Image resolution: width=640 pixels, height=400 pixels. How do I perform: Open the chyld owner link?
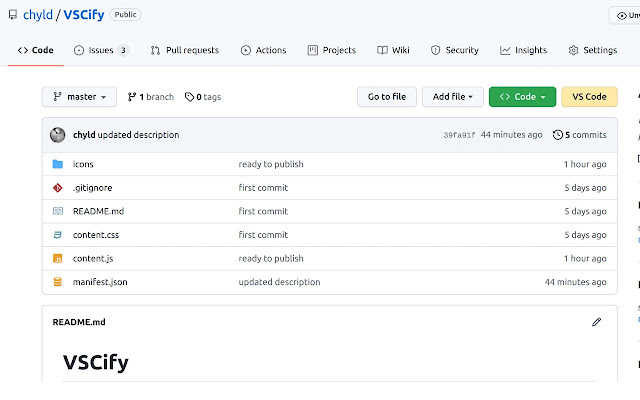[38, 15]
